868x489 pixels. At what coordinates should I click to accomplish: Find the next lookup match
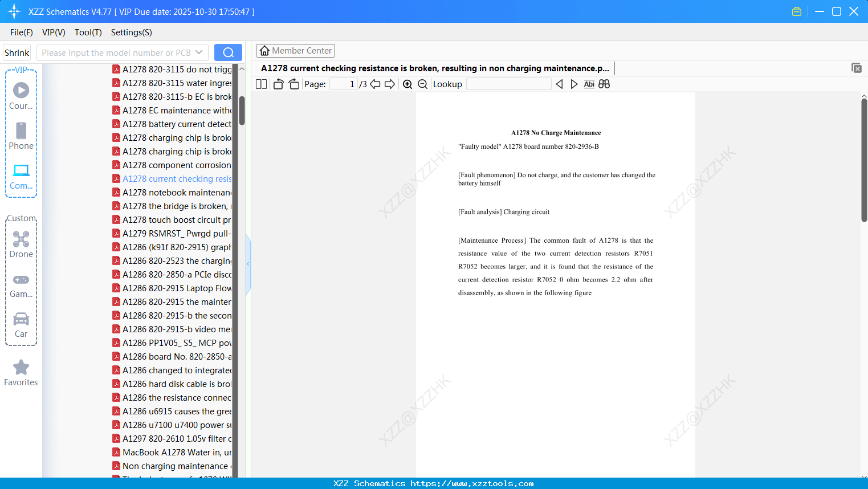point(574,84)
